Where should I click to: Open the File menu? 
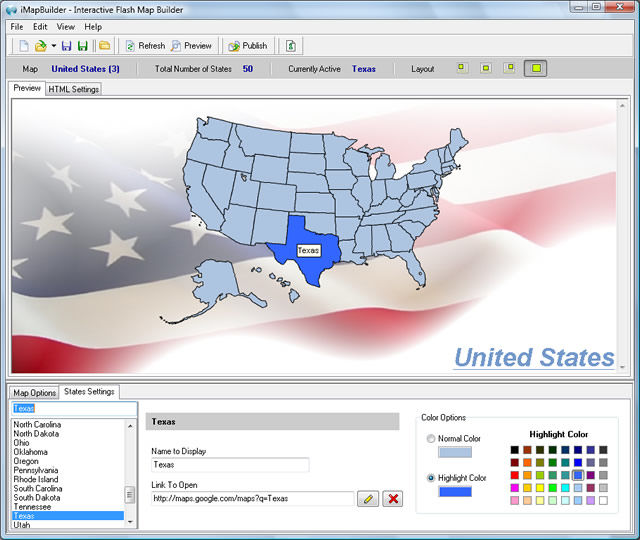click(x=17, y=26)
